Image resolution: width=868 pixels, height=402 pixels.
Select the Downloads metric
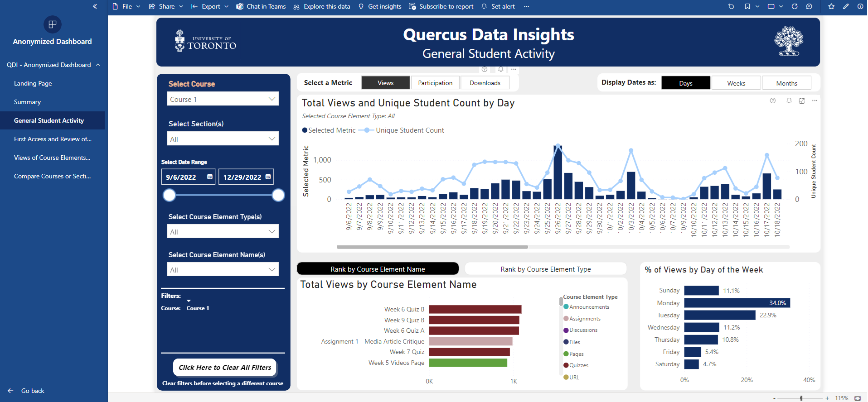click(485, 83)
